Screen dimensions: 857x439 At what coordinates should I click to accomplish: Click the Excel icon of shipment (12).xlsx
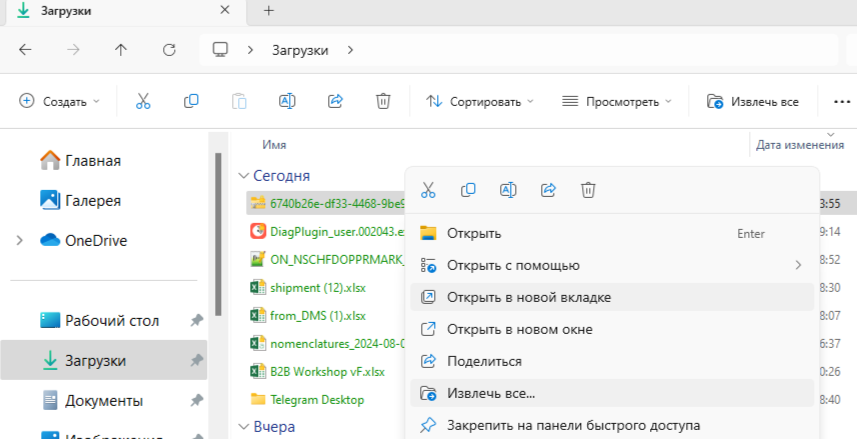258,288
